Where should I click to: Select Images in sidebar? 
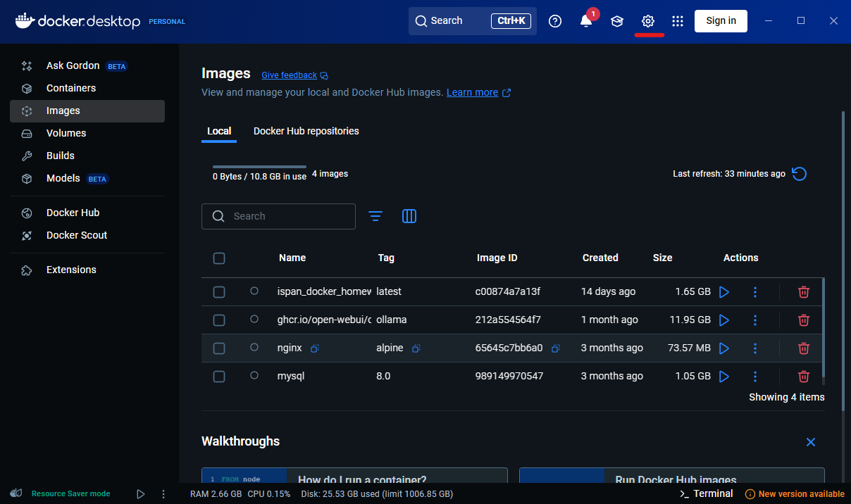tap(87, 111)
